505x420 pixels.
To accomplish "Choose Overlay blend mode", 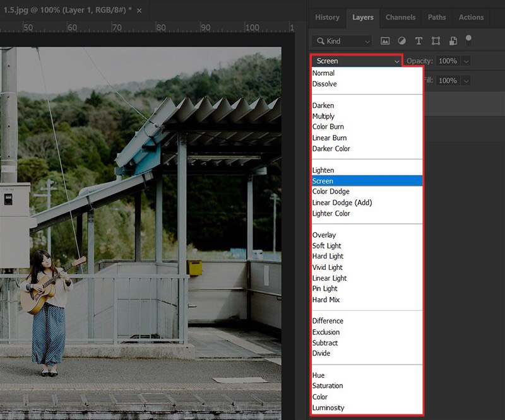I will click(x=367, y=235).
